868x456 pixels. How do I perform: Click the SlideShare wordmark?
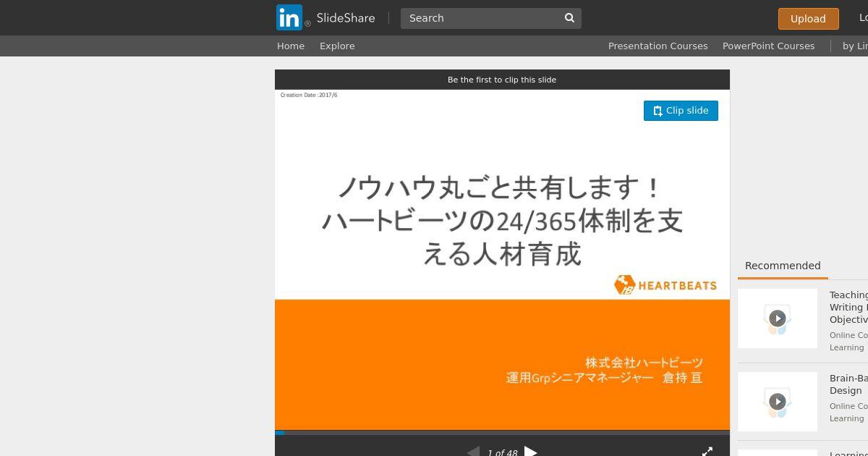346,18
